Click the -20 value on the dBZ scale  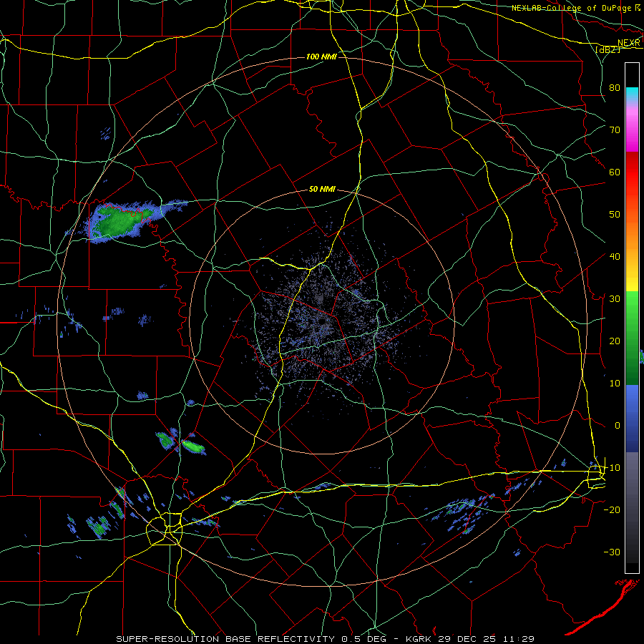[x=612, y=509]
